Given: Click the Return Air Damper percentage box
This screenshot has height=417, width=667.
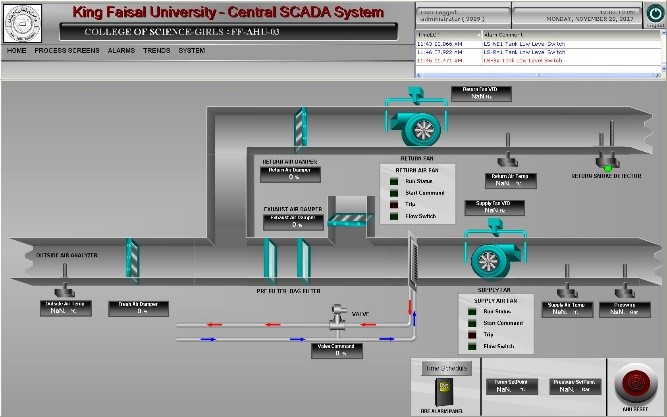Looking at the screenshot, I should [291, 174].
